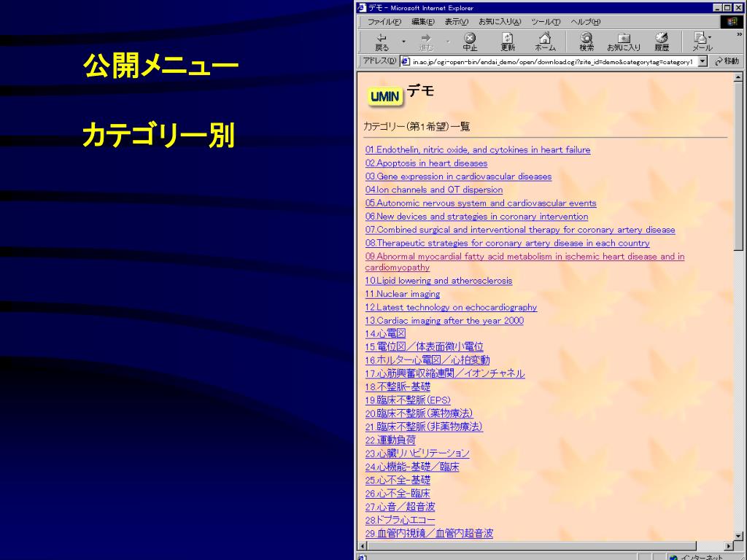Click the page icon in address field
Viewport: 747px width, 560px height.
tap(406, 61)
